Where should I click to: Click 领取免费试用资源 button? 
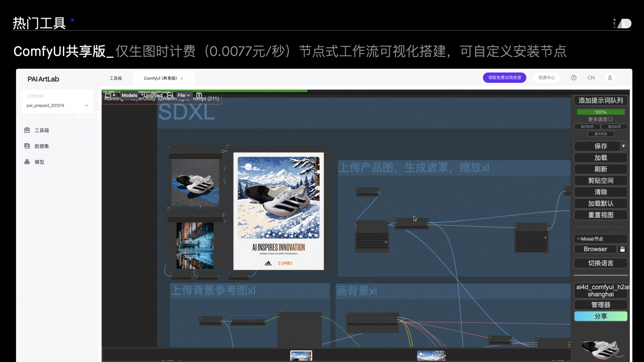(504, 78)
